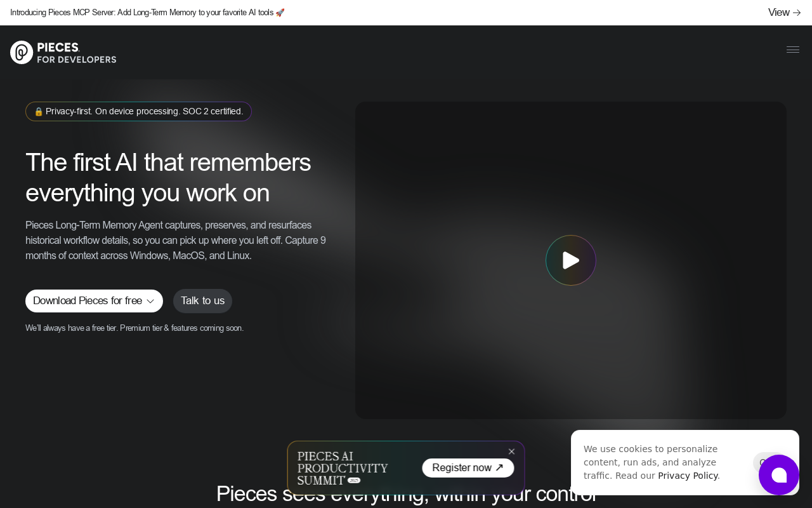Image resolution: width=812 pixels, height=508 pixels.
Task: Click the headline The first AI that remembers
Action: 168,178
